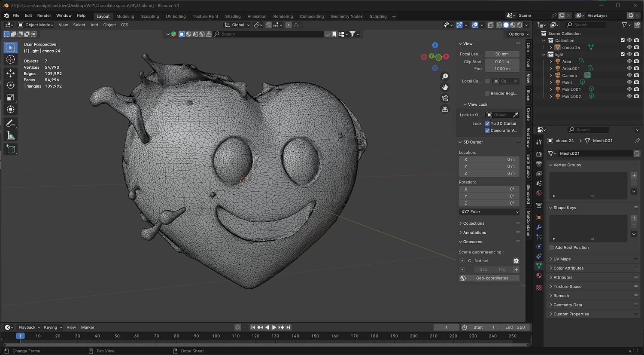Switch to the Sculpting workspace tab
644x355 pixels.
[150, 16]
